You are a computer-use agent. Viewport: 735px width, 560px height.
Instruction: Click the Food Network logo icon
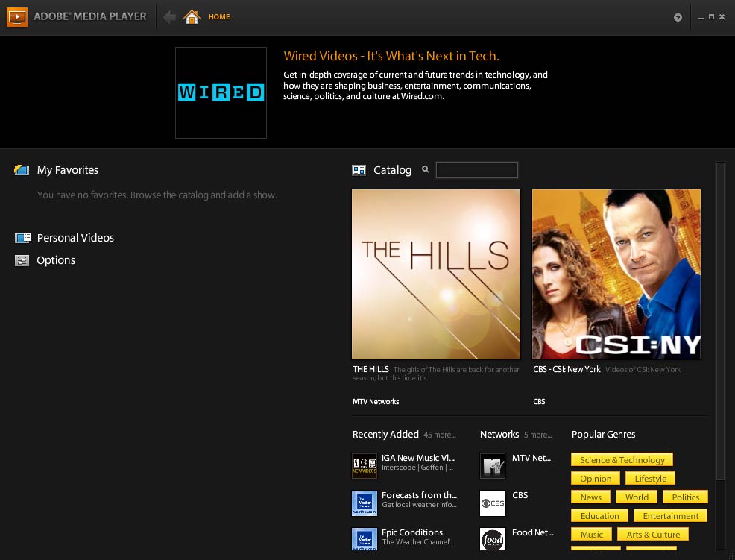coord(493,539)
